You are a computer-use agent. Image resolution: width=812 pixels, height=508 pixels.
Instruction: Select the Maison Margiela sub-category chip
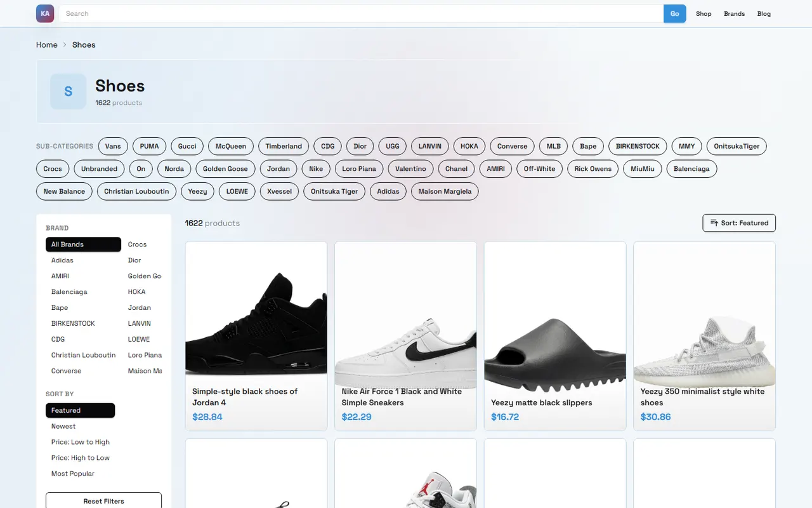click(445, 191)
